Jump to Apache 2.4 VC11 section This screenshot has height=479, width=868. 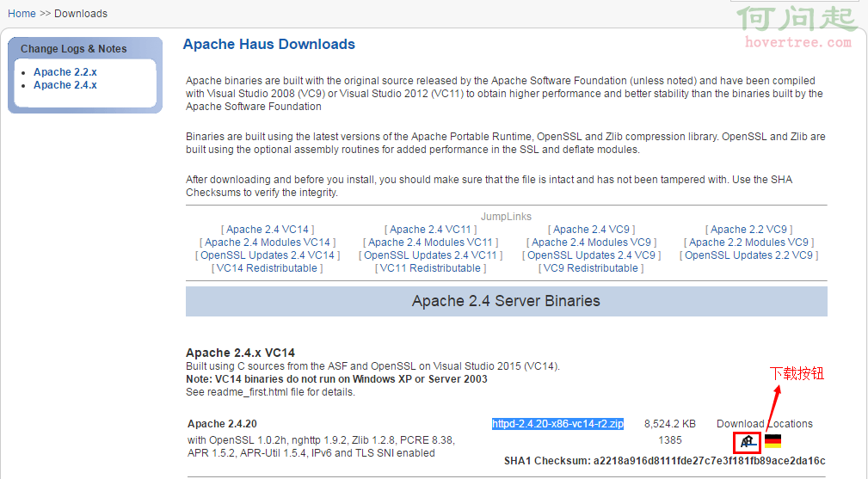point(430,230)
